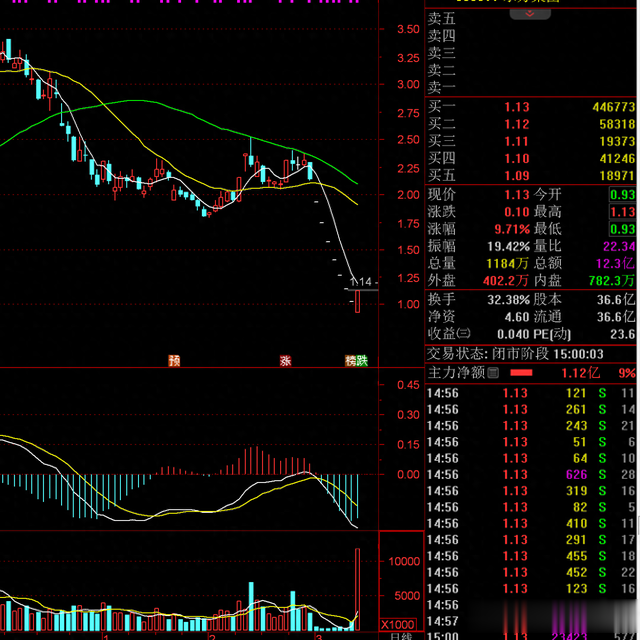
Task: Select the tick row with volume 410
Action: pyautogui.click(x=531, y=523)
